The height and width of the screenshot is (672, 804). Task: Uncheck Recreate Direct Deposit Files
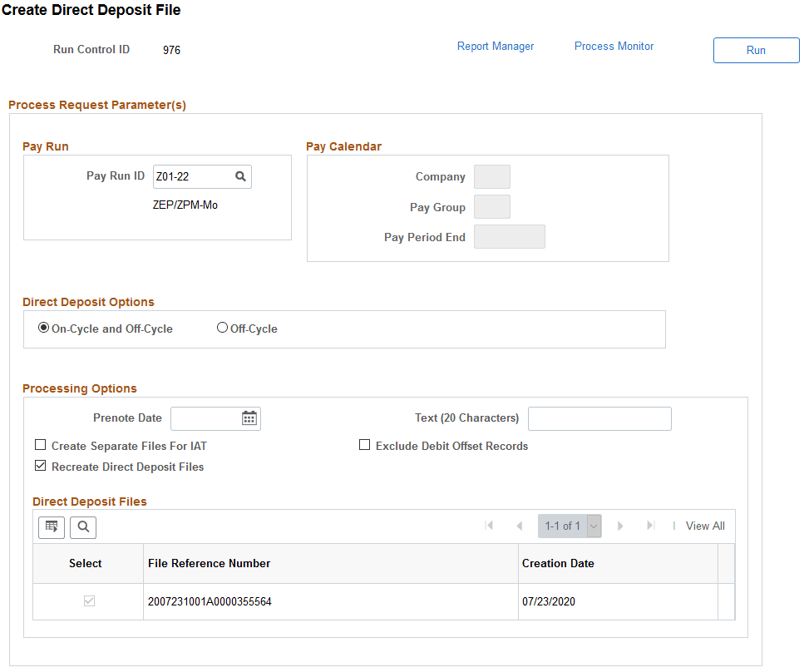click(x=40, y=466)
